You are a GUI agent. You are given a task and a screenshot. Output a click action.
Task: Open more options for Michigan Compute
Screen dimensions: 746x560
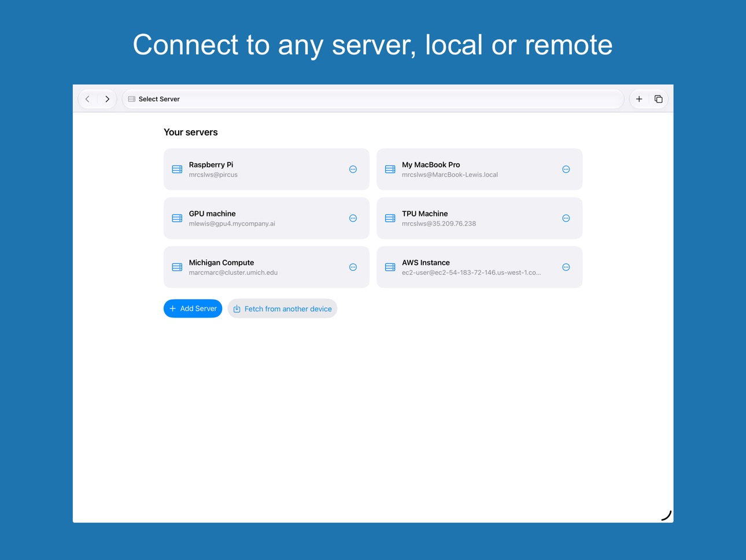tap(353, 267)
